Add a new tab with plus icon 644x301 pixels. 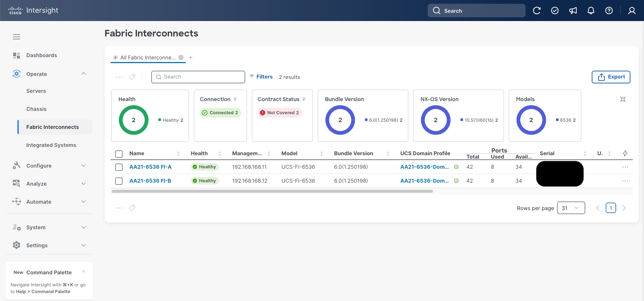coord(191,57)
